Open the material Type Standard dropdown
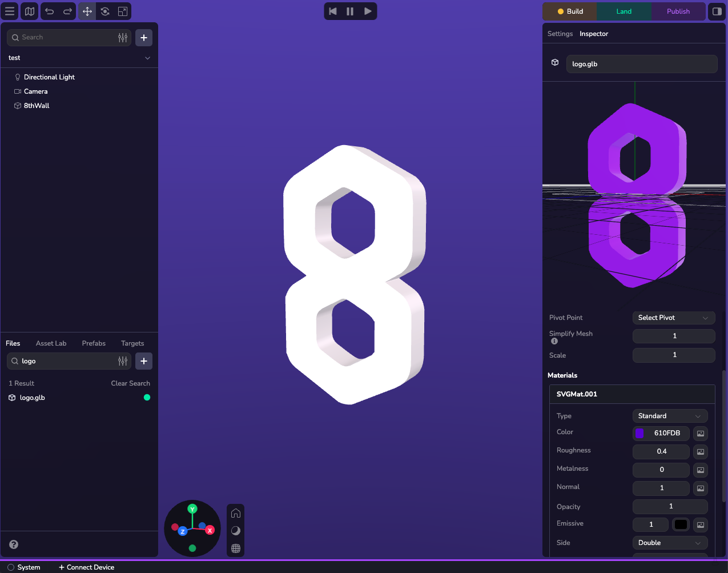728x573 pixels. coord(669,416)
